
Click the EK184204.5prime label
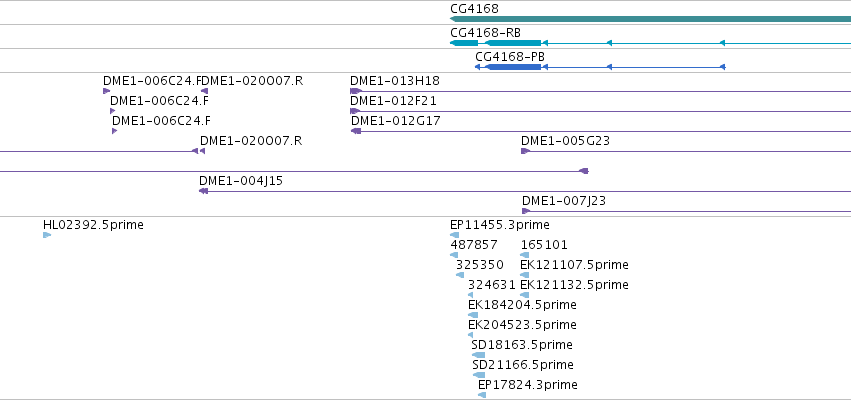pos(522,305)
